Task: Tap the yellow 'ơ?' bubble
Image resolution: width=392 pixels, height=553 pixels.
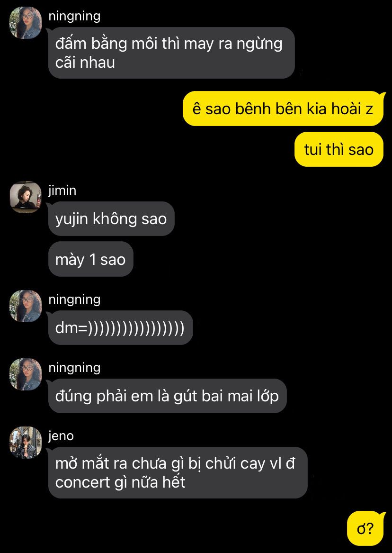Action: point(365,528)
